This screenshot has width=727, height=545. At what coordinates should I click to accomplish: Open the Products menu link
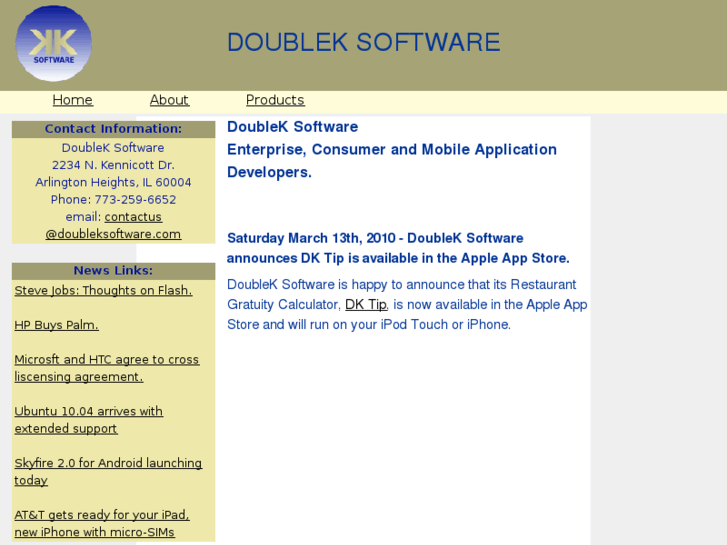coord(275,100)
